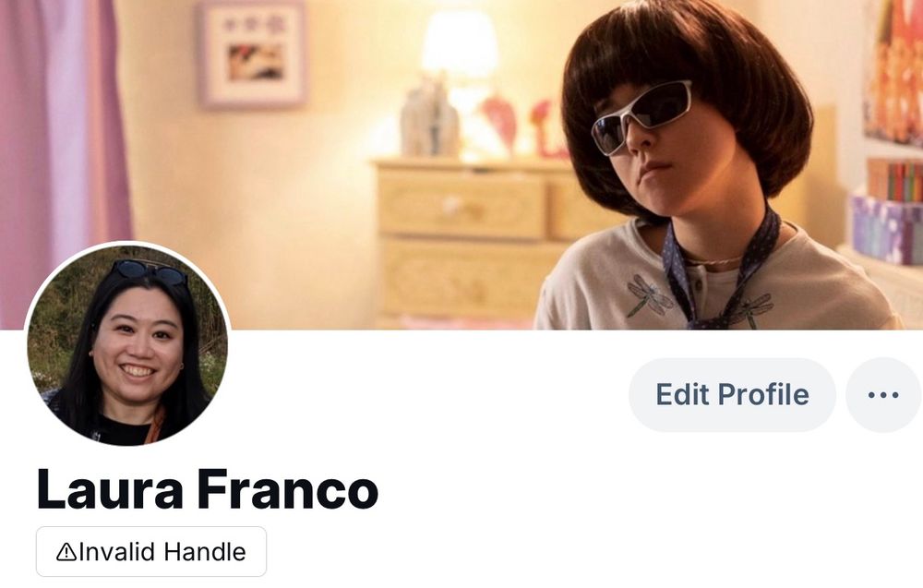The height and width of the screenshot is (588, 923).
Task: Click sunglasses atop head in avatar photo
Action: pos(149,271)
